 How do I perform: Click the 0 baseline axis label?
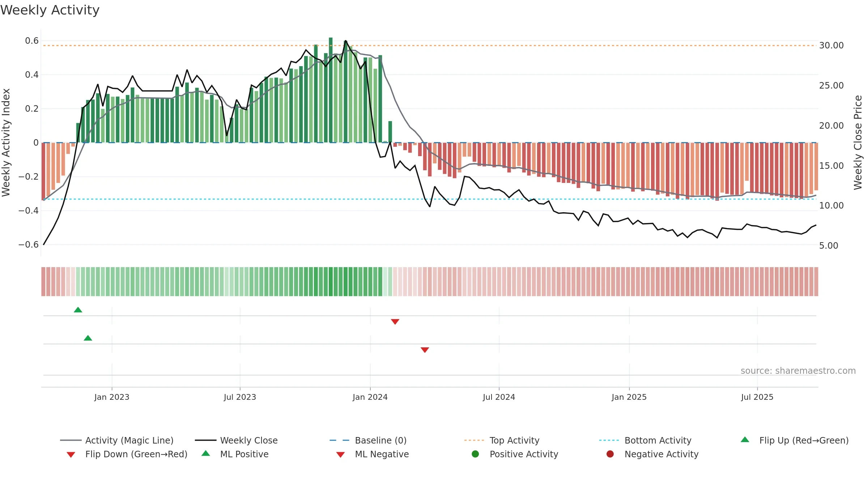coord(36,143)
